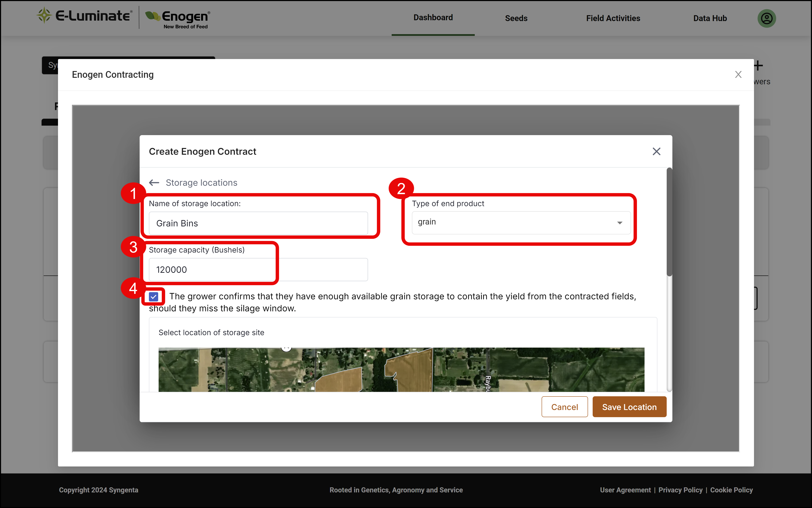
Task: Click the Storage capacity Bushels field
Action: point(258,269)
